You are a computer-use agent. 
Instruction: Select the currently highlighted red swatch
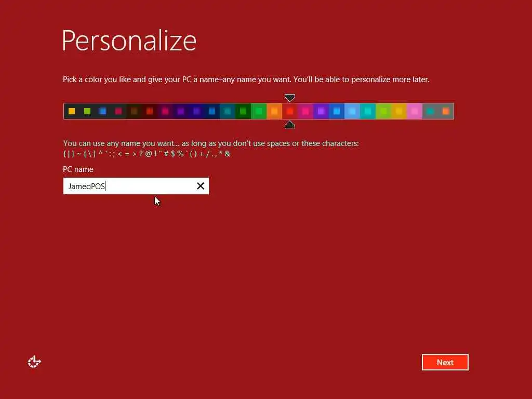290,111
